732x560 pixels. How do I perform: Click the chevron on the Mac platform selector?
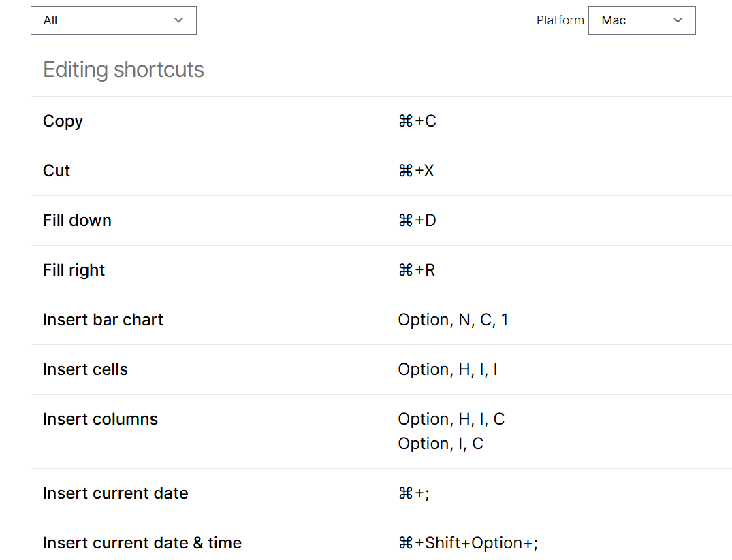678,20
